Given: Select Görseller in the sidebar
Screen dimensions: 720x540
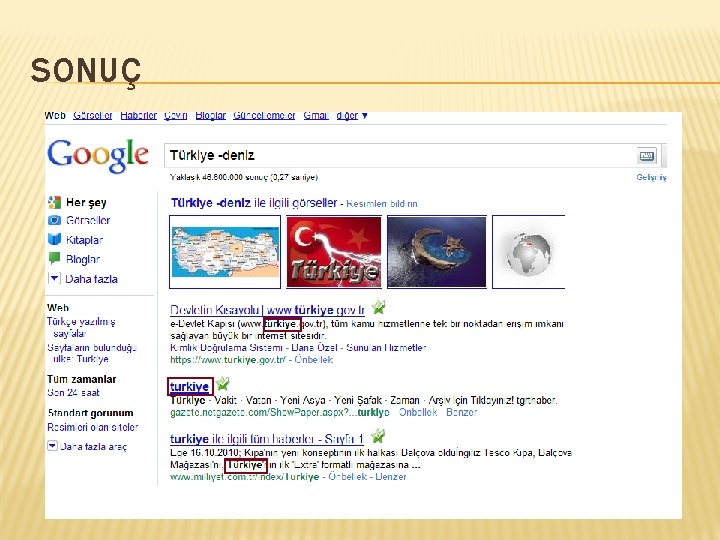Looking at the screenshot, I should point(88,220).
